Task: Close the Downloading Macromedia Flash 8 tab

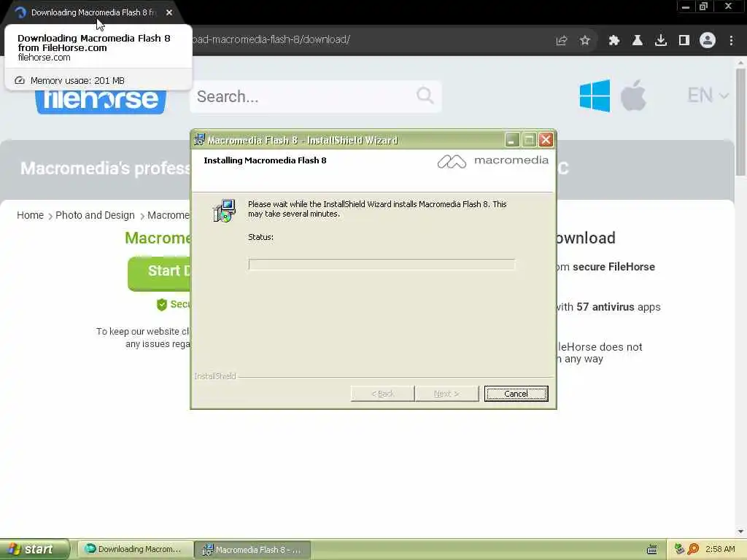Action: (169, 13)
